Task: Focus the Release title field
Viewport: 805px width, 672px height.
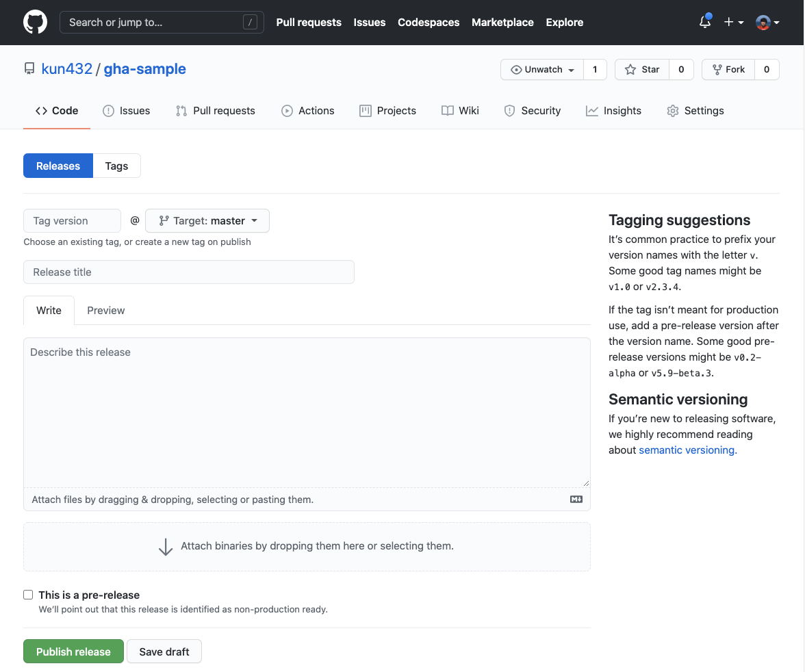Action: pyautogui.click(x=189, y=272)
